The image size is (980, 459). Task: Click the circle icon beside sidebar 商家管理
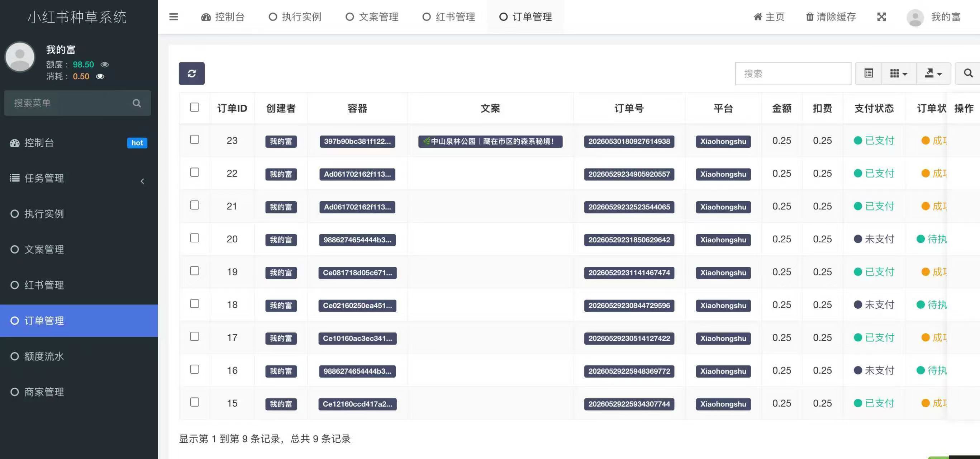tap(14, 392)
